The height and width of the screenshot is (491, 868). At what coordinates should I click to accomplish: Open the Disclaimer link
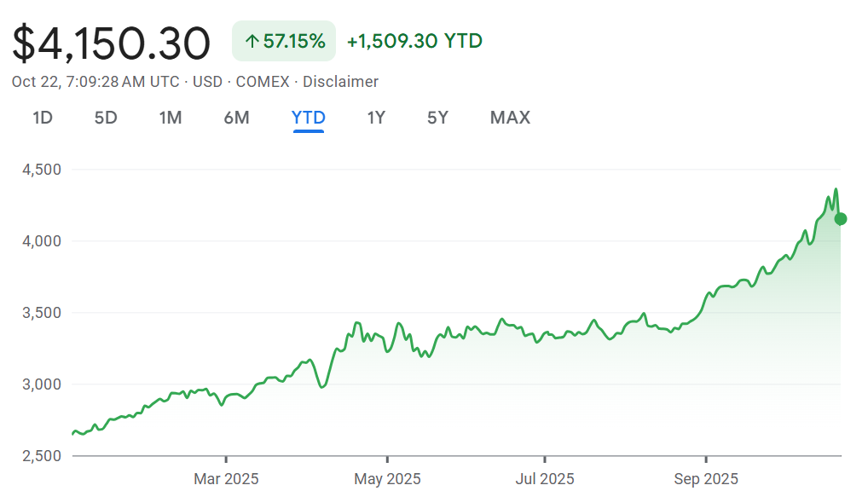tap(340, 82)
